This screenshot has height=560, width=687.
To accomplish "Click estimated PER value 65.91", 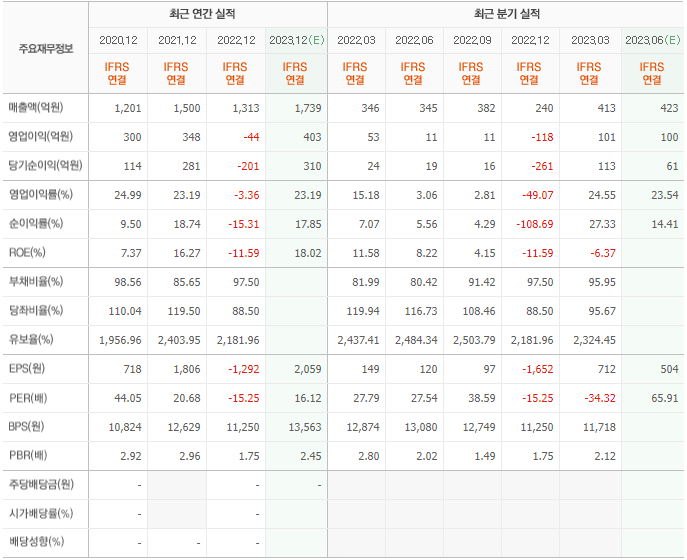I will tap(665, 398).
